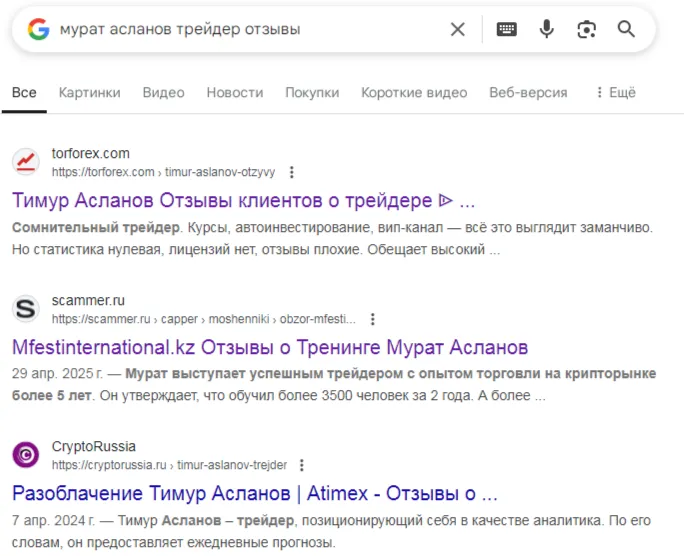684x556 pixels.
Task: Click the Google logo in the search bar
Action: tap(38, 29)
